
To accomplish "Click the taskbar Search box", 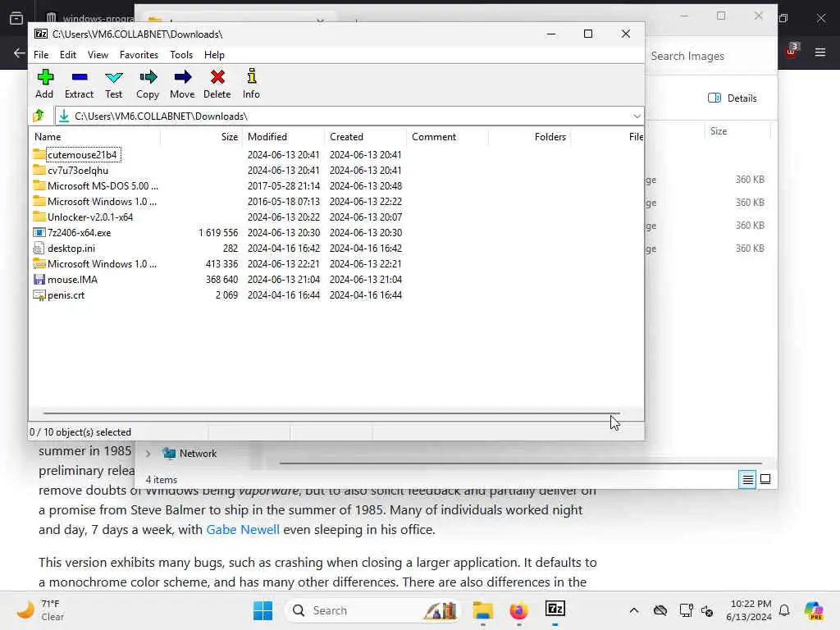I will [x=373, y=610].
